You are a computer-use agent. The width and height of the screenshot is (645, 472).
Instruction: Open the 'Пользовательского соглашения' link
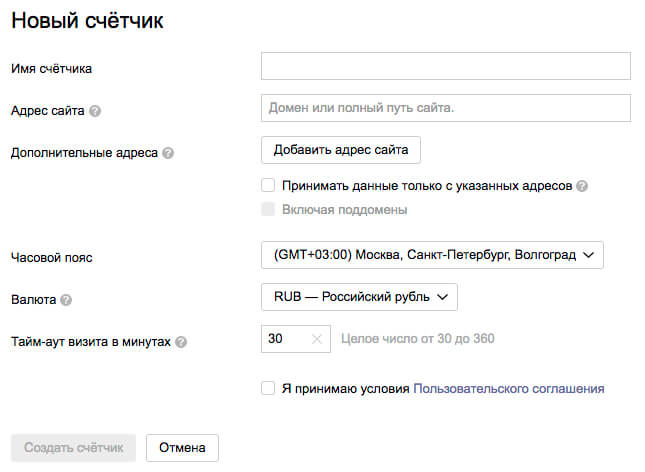508,389
